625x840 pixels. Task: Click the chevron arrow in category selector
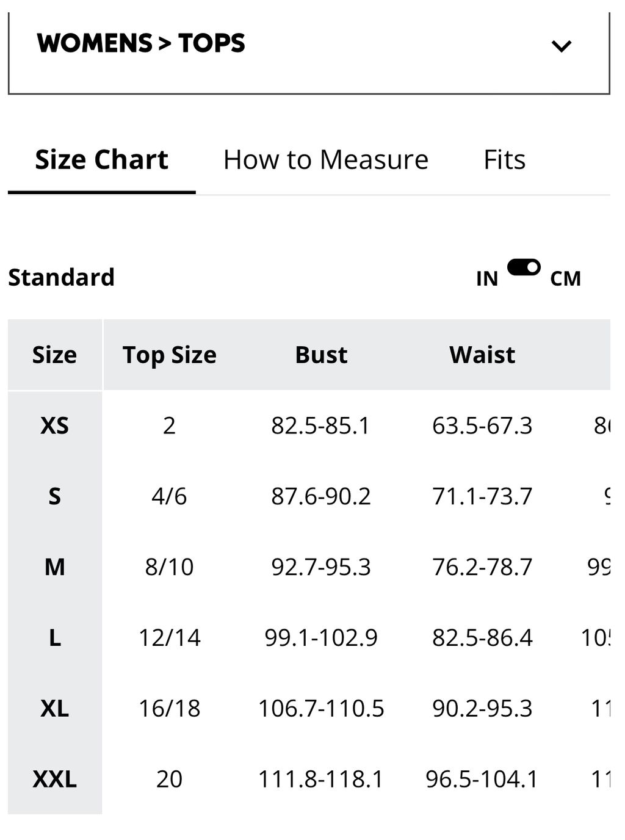click(x=561, y=46)
